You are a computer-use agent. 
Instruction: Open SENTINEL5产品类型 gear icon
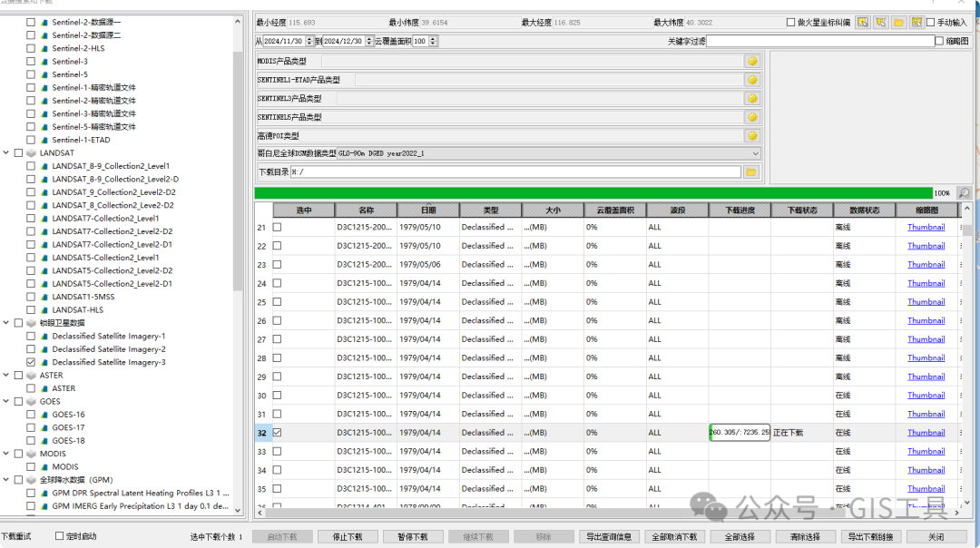click(x=752, y=117)
